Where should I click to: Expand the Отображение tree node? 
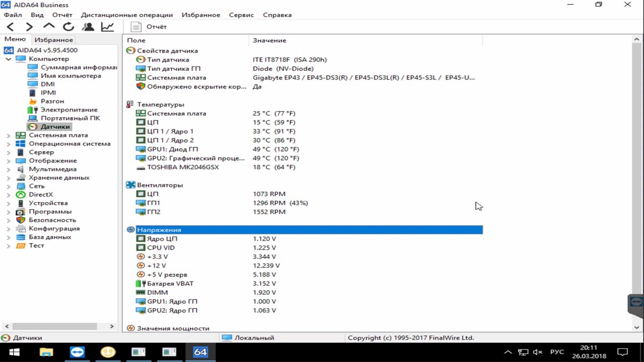[8, 161]
